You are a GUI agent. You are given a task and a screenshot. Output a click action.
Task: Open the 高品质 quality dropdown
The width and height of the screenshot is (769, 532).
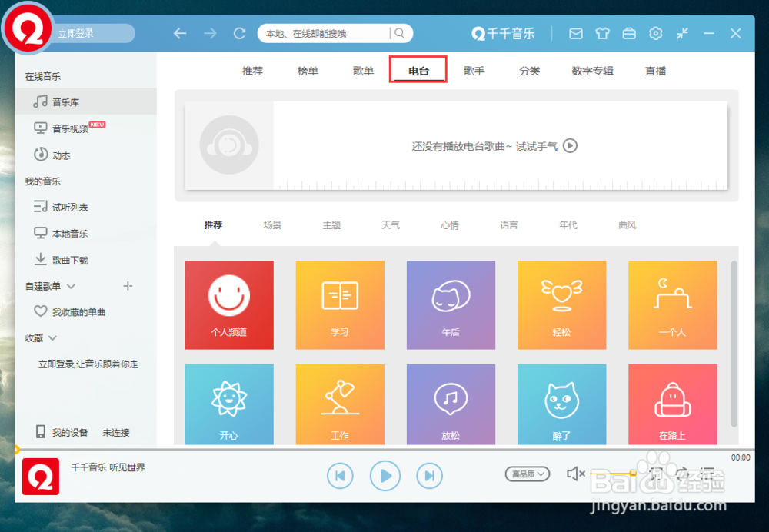pyautogui.click(x=527, y=474)
